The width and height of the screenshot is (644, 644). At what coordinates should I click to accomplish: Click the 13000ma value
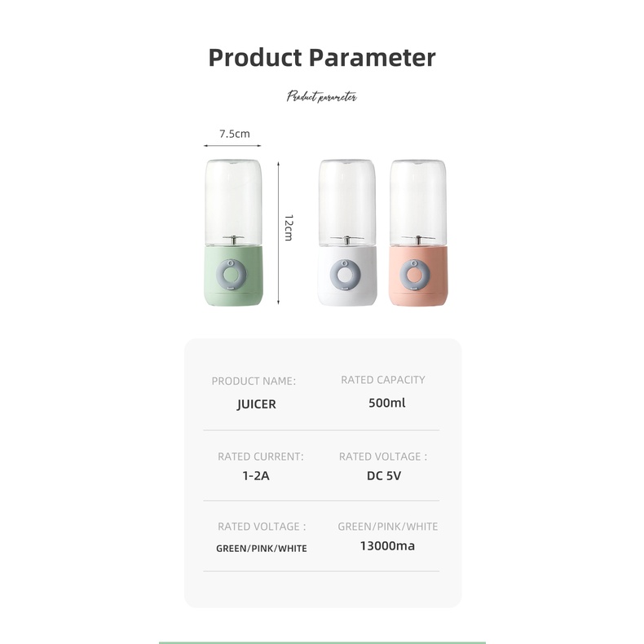[x=387, y=545]
